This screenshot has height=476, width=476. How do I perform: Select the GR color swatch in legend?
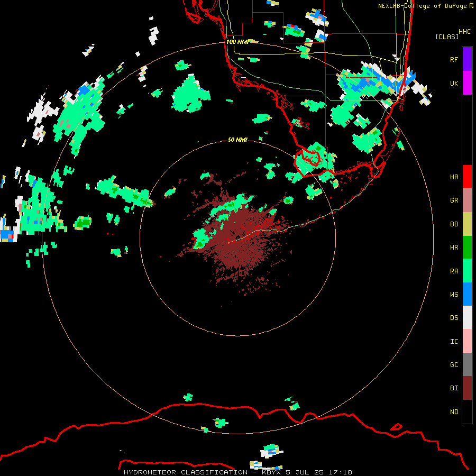(x=467, y=200)
